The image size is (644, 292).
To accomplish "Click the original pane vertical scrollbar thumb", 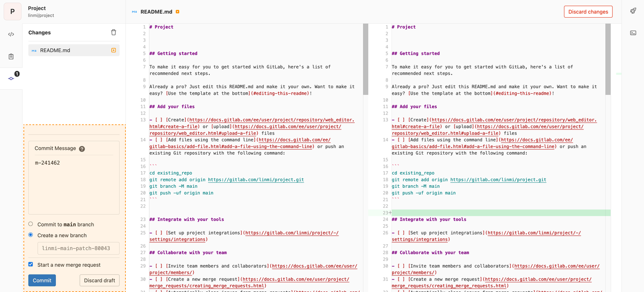I will (x=366, y=59).
